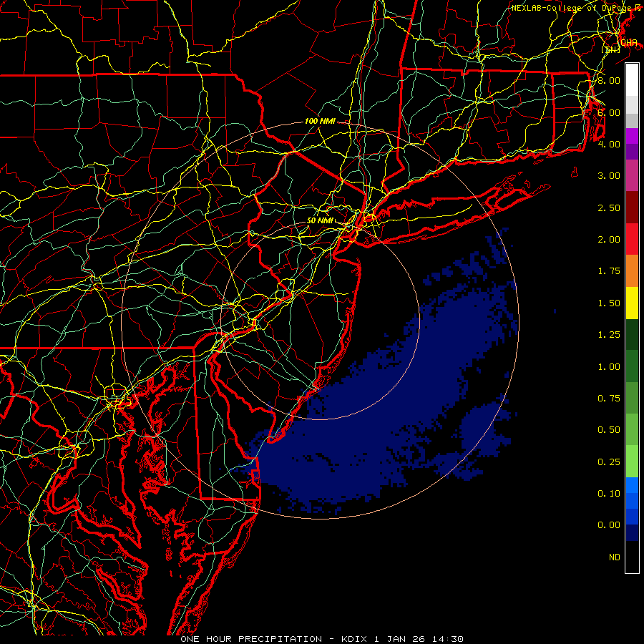Click the 0.10 legend label
The height and width of the screenshot is (644, 644).
609,494
